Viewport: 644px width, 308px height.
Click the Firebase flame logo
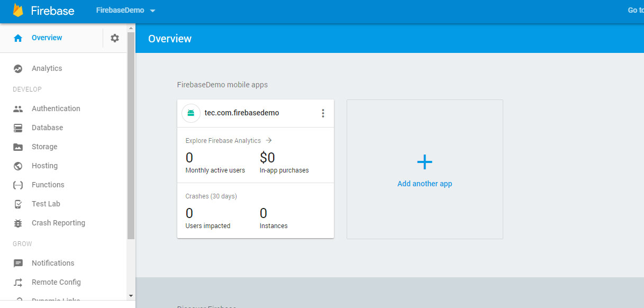(x=19, y=11)
